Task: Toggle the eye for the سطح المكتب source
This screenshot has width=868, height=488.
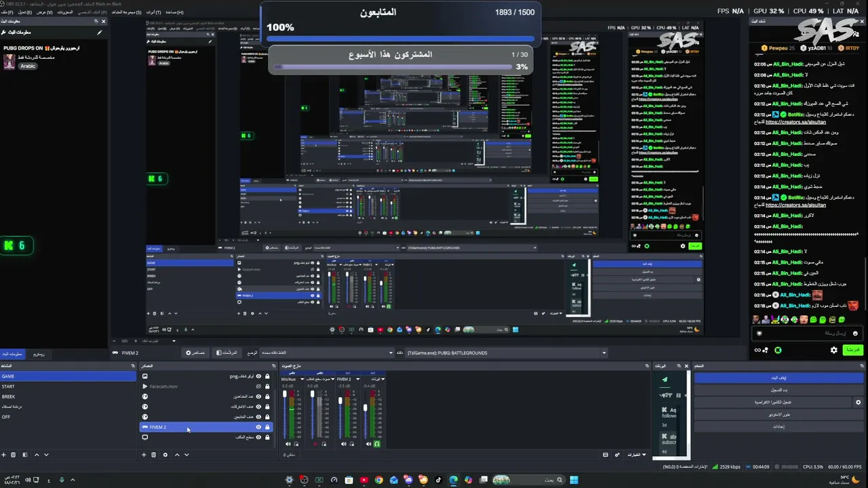Action: (258, 437)
